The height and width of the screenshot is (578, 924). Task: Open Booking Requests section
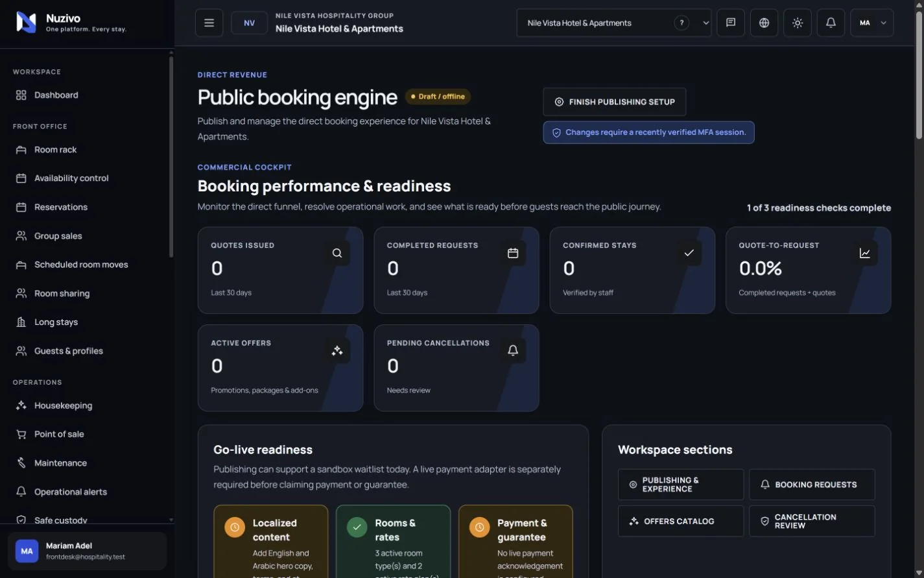pos(812,485)
